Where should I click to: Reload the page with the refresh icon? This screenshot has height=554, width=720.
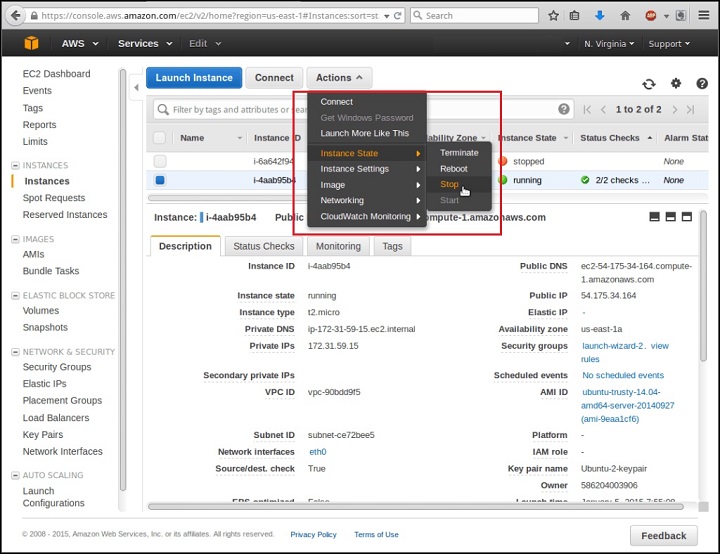pyautogui.click(x=398, y=16)
